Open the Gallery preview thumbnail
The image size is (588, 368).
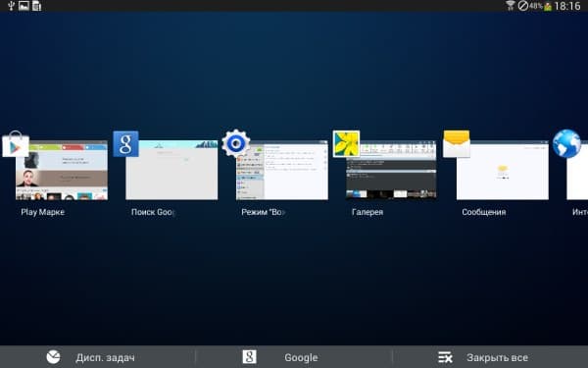391,171
